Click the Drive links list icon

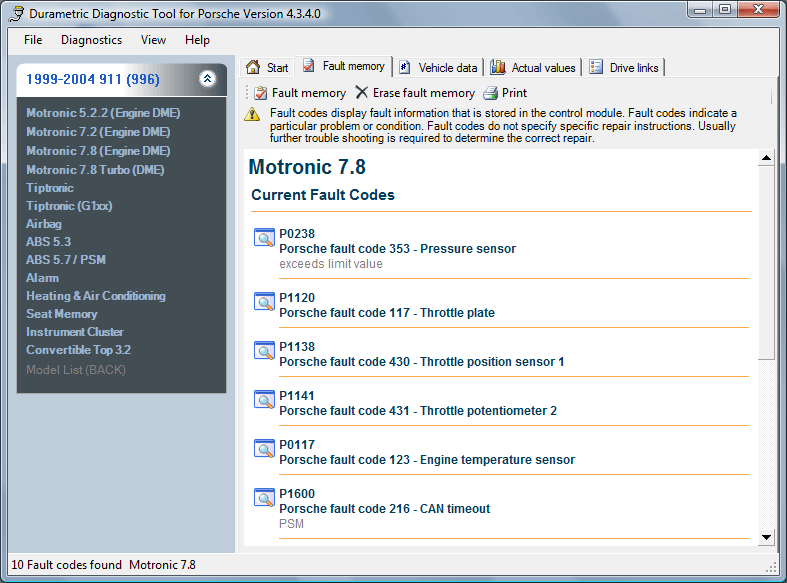596,67
